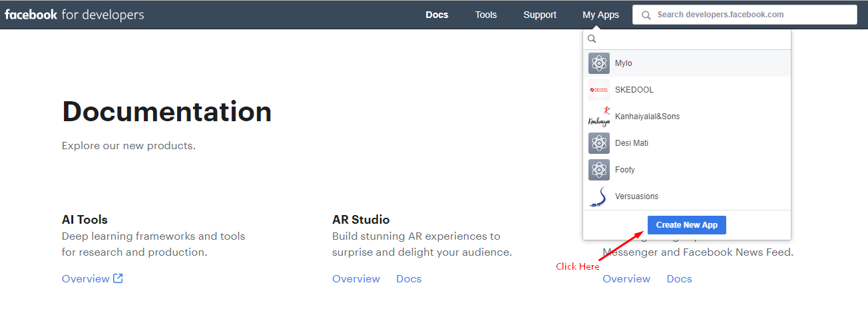Viewport: 868px width, 311px height.
Task: Click the magnifier icon in apps dropdown
Action: tap(592, 39)
